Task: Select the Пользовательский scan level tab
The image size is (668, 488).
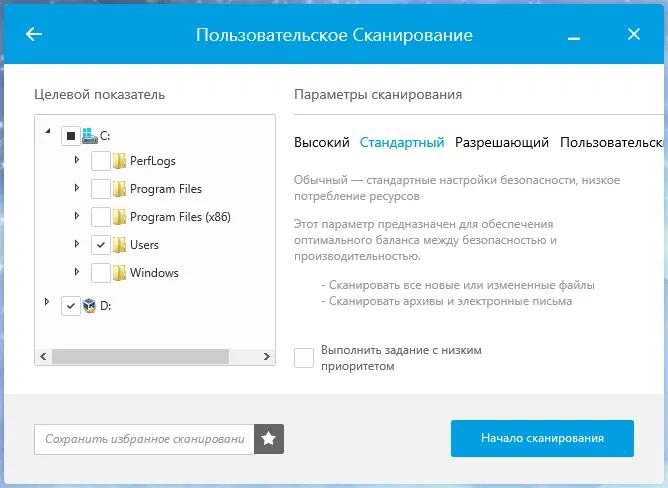Action: [612, 142]
